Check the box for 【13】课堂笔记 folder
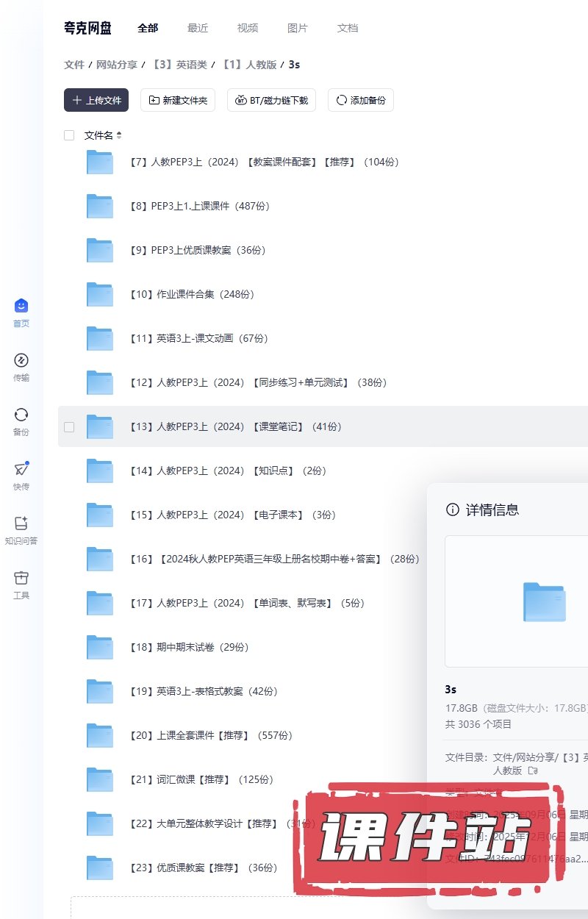Viewport: 588px width, 919px height. tap(69, 426)
